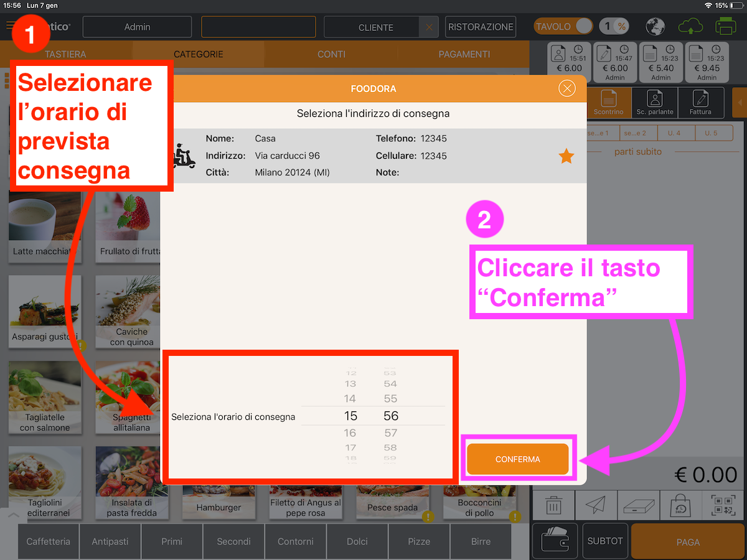Open parked bill € 9.45
Screen dimensions: 747x560
tap(707, 62)
